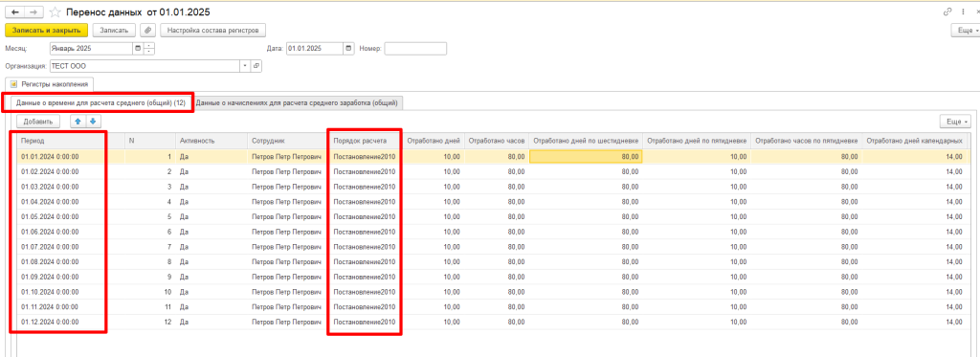Click the Сотрудник column header
980x357 pixels.
click(288, 142)
